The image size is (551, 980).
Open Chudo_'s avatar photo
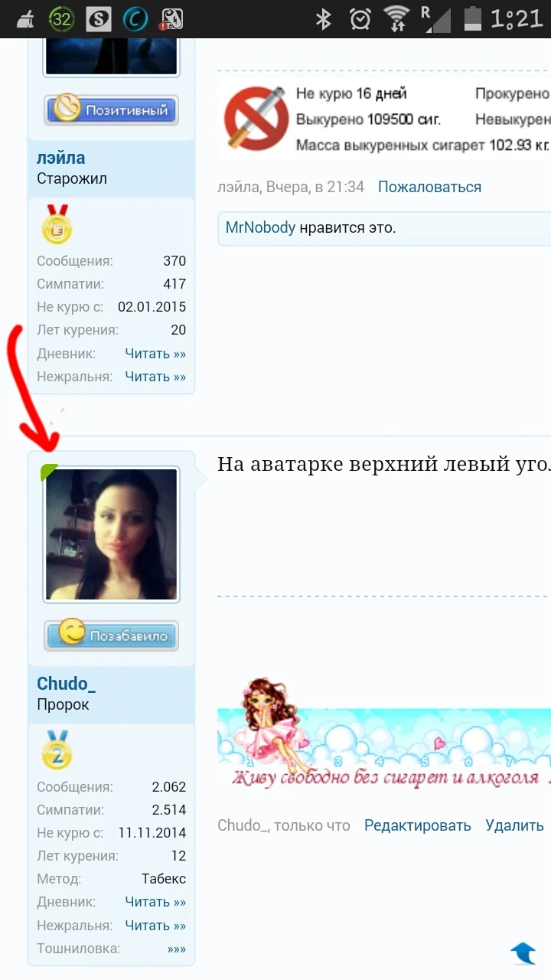pyautogui.click(x=111, y=534)
